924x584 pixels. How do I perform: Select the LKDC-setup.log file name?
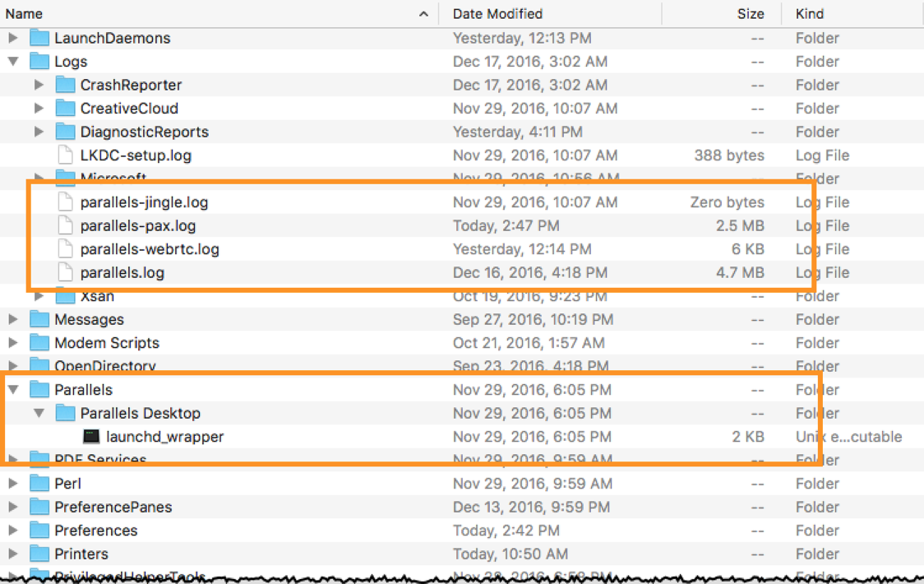(136, 155)
